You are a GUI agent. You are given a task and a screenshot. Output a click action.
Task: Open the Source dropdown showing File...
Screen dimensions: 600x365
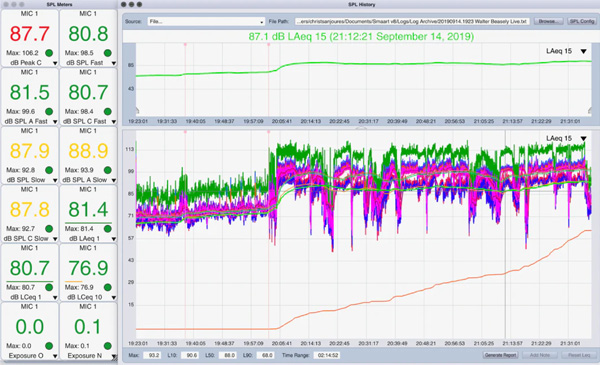tap(206, 21)
